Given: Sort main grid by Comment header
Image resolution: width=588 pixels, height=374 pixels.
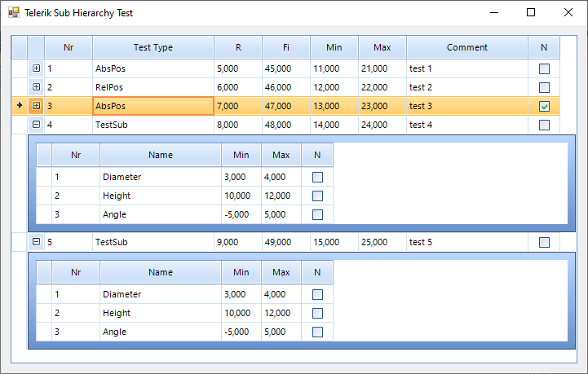Looking at the screenshot, I should [467, 47].
